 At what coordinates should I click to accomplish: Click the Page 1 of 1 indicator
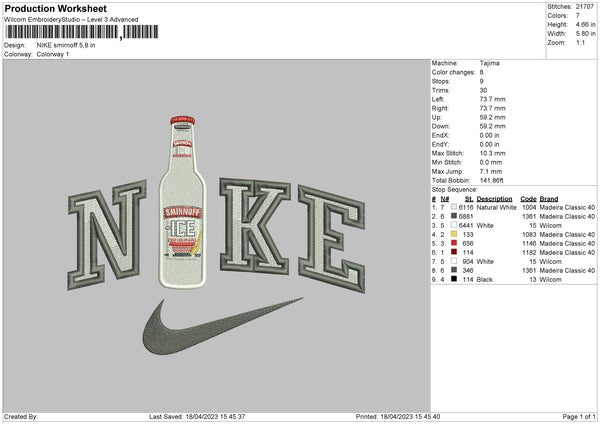coord(579,417)
